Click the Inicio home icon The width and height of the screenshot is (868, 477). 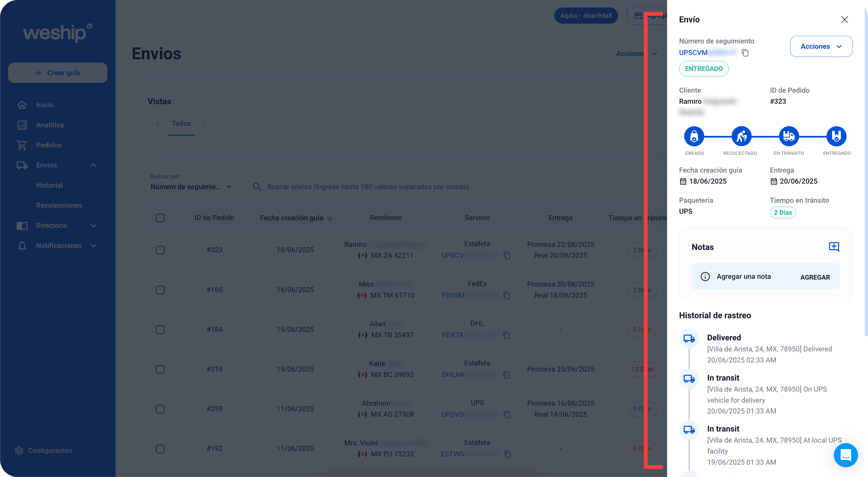pos(22,105)
